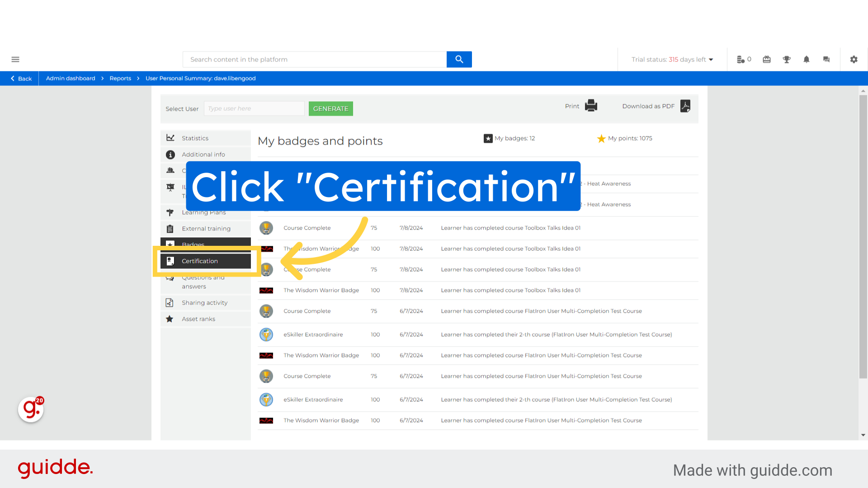
Task: Open the Reports breadcrumb link
Action: pos(120,78)
